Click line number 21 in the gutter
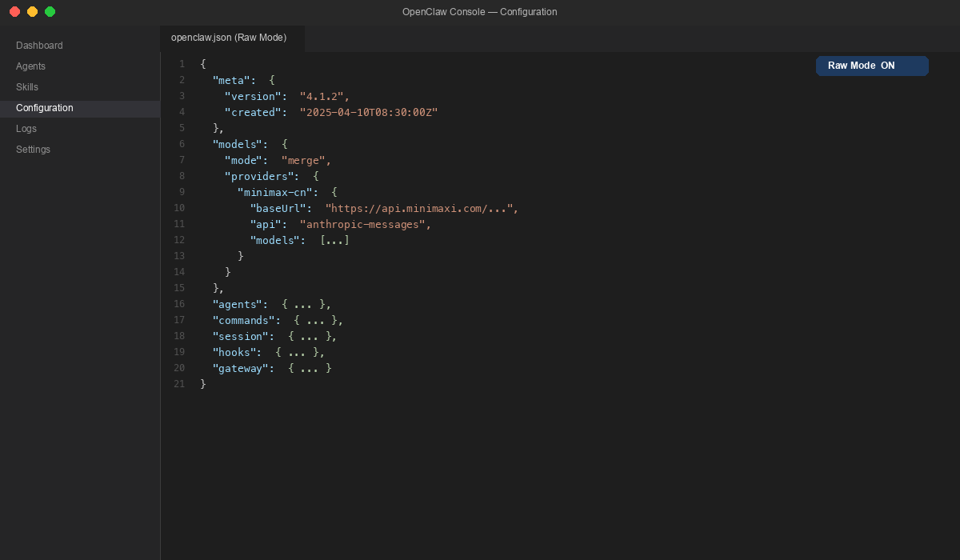 coord(179,384)
